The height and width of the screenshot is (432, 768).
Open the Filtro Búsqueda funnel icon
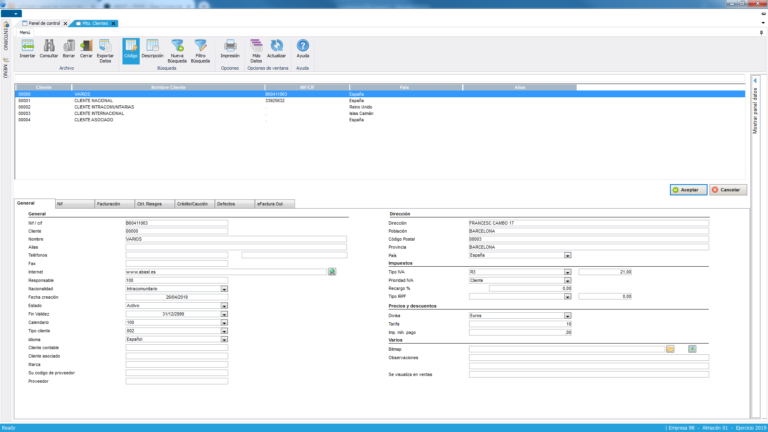pyautogui.click(x=201, y=47)
